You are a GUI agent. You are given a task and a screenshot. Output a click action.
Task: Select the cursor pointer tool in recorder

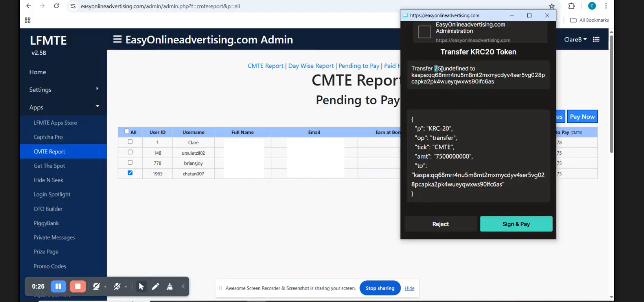click(141, 287)
